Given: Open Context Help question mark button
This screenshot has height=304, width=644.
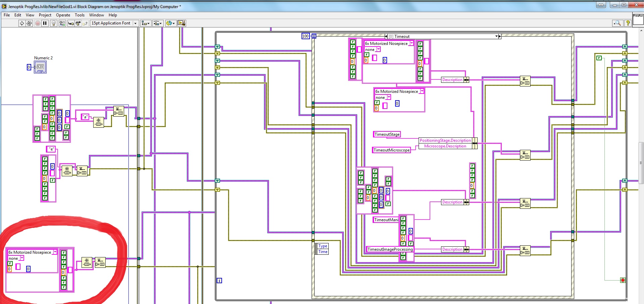Looking at the screenshot, I should tap(628, 23).
